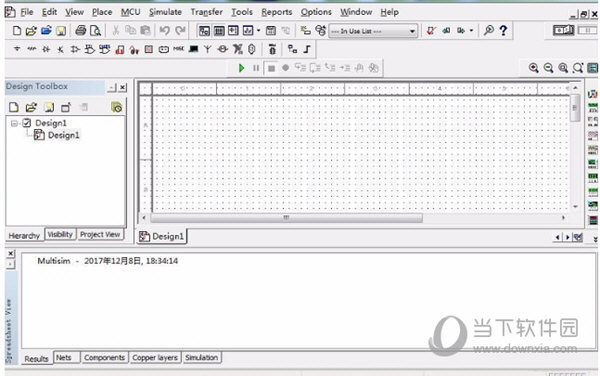Switch to Copper layers tab
The image size is (600, 376).
tap(155, 357)
